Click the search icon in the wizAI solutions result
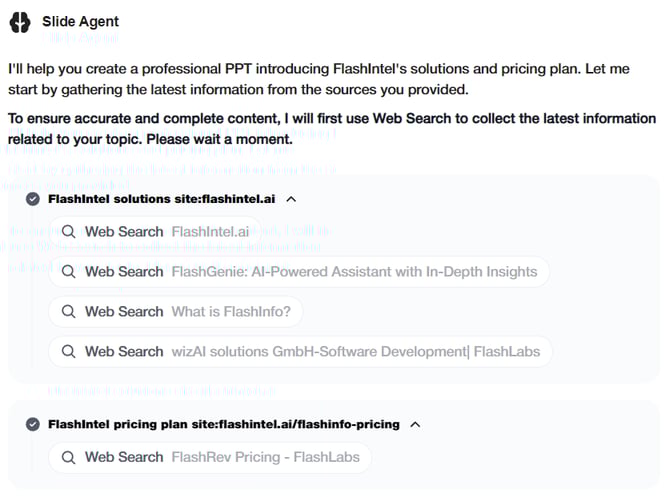The height and width of the screenshot is (497, 670). 69,352
